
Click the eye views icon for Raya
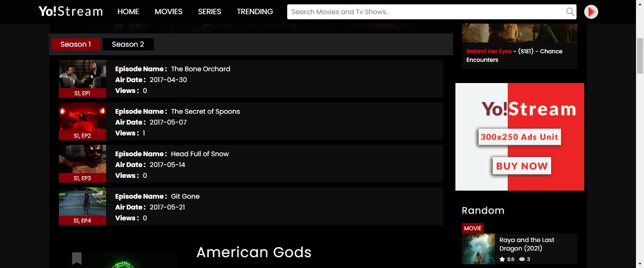pos(522,259)
